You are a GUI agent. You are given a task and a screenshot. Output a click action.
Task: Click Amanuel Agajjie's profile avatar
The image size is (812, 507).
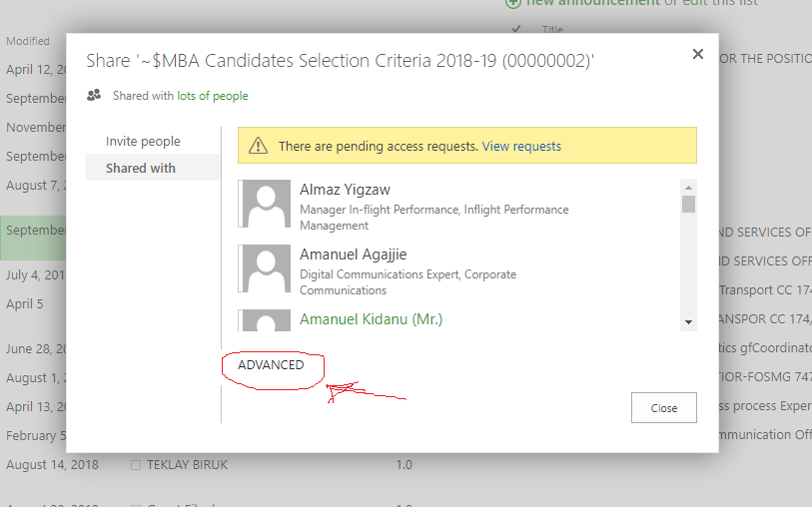(264, 268)
